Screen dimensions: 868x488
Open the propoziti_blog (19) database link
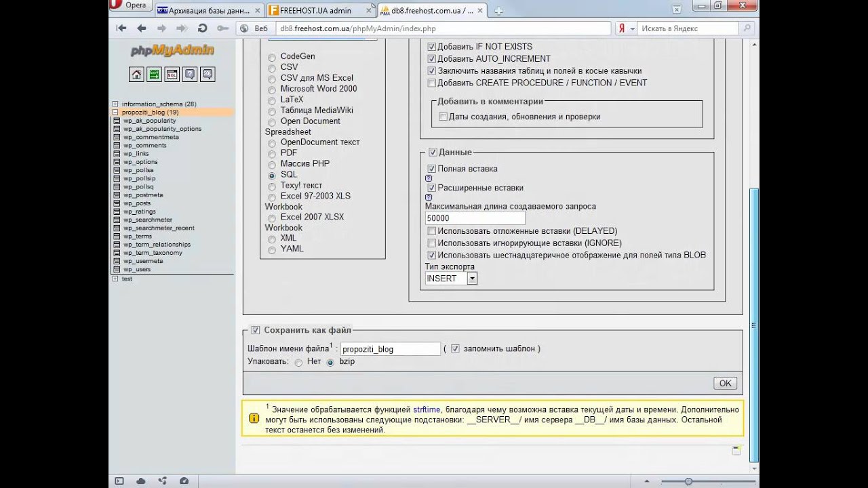pyautogui.click(x=150, y=112)
